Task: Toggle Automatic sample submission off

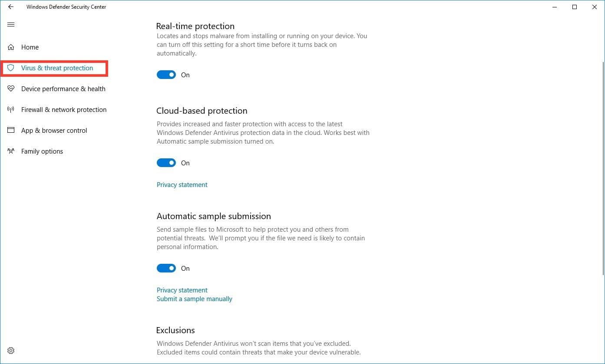Action: click(166, 269)
